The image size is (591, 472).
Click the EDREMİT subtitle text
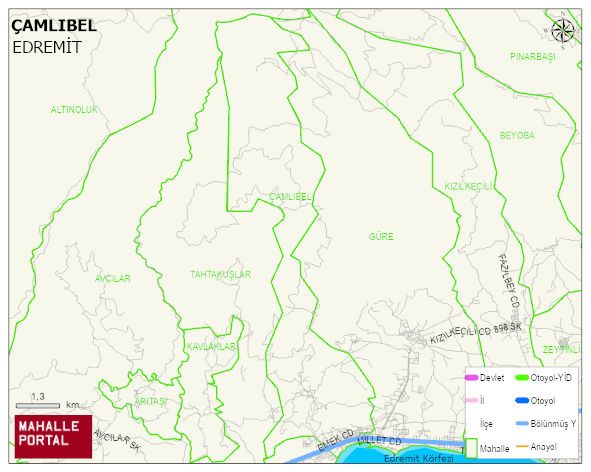point(47,48)
